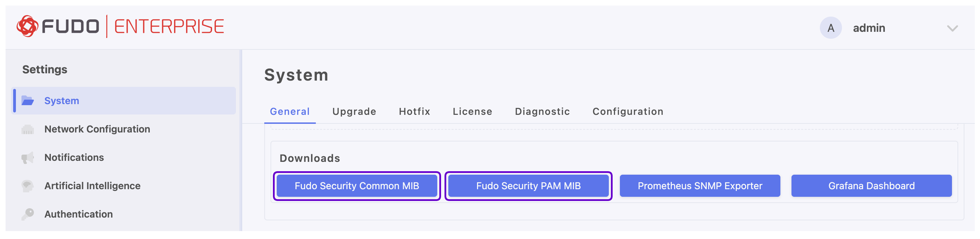Expand the admin user menu chevron
The width and height of the screenshot is (980, 239).
pos(952,28)
